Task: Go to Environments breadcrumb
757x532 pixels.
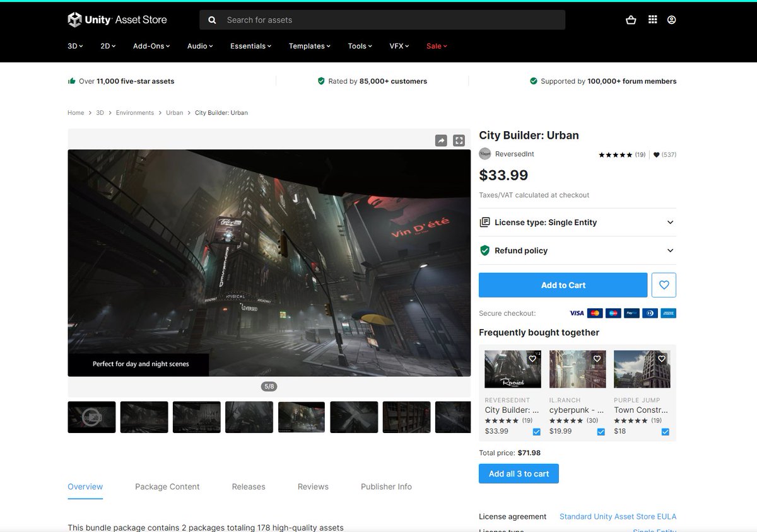Action: (x=135, y=113)
